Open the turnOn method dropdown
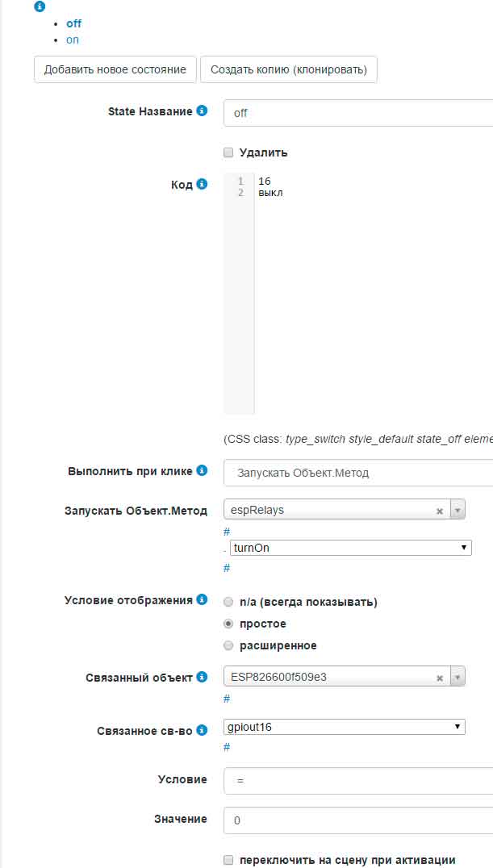 [350, 548]
